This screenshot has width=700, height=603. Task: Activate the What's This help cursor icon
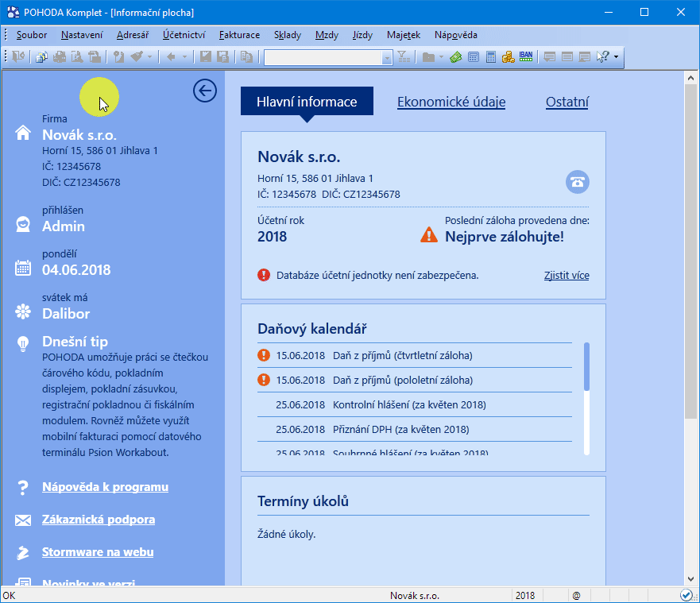coord(603,56)
